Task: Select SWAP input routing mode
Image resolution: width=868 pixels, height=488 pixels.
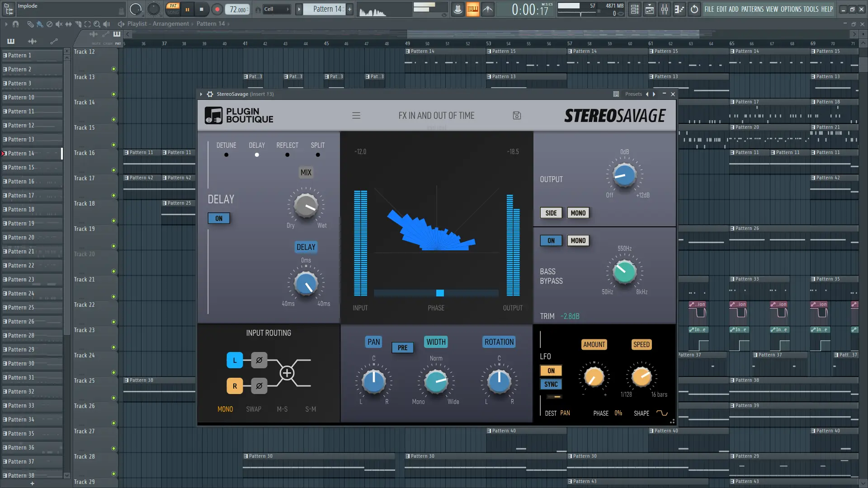Action: (x=254, y=409)
